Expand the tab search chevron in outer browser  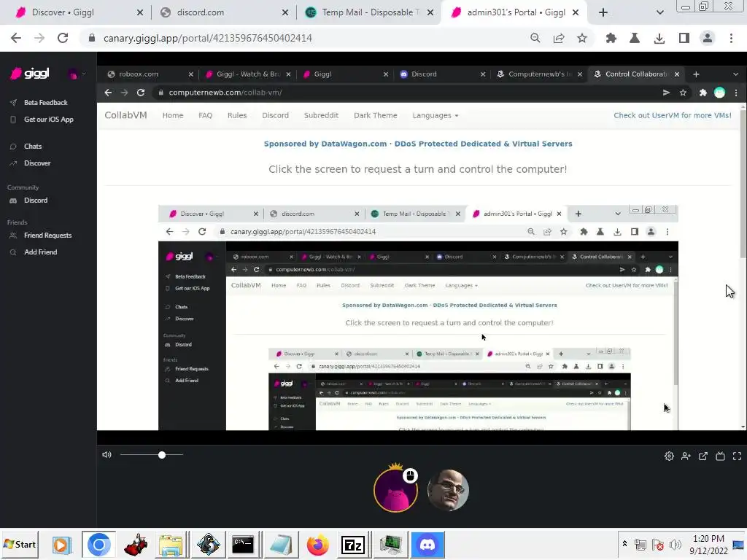(x=659, y=12)
